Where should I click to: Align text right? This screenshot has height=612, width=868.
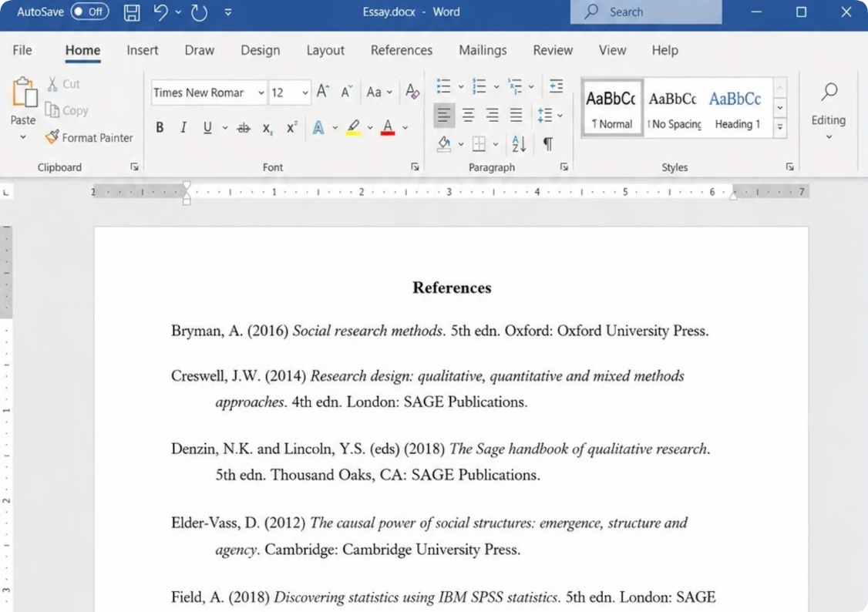(x=492, y=115)
